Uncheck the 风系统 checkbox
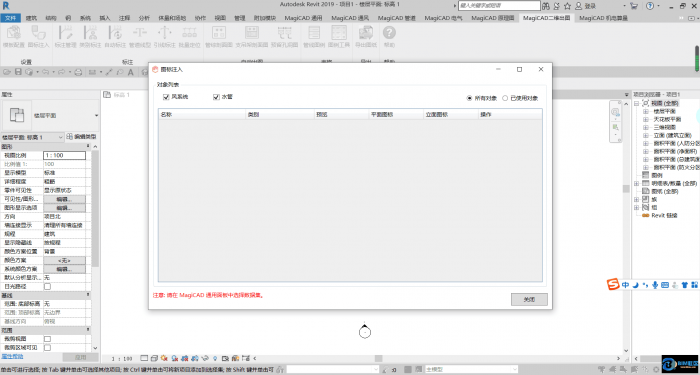The width and height of the screenshot is (700, 375). [166, 97]
